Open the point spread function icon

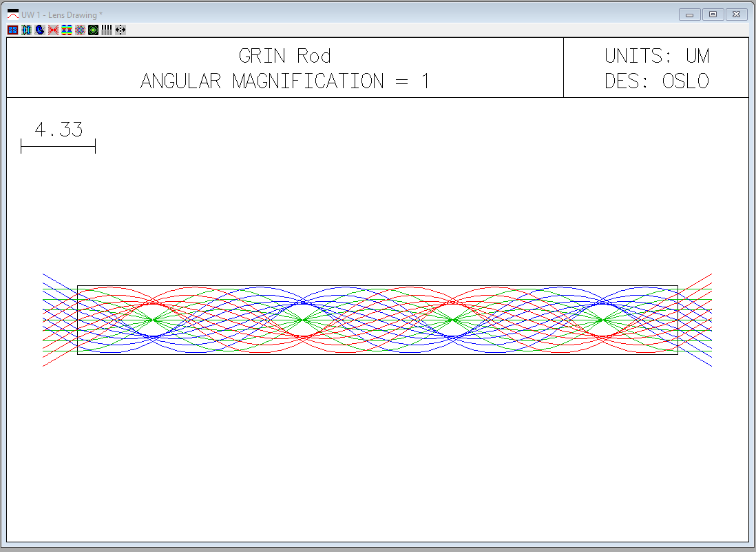[94, 30]
